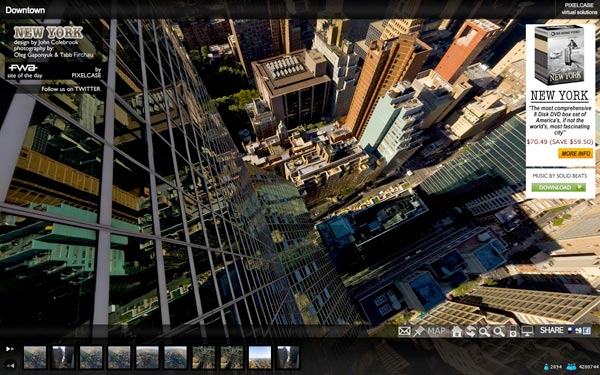Click the Facebook share icon
Viewport: 600px width, 375px height.
(586, 331)
